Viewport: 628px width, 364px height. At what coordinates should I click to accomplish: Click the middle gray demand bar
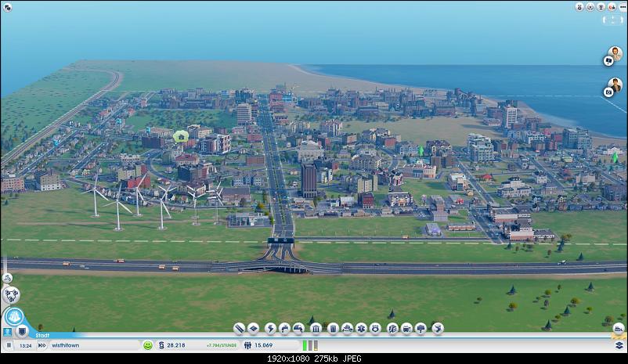pos(310,345)
